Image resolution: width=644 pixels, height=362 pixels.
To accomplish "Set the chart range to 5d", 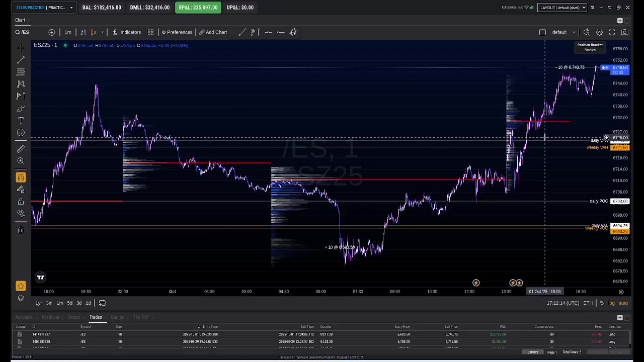I will (69, 303).
